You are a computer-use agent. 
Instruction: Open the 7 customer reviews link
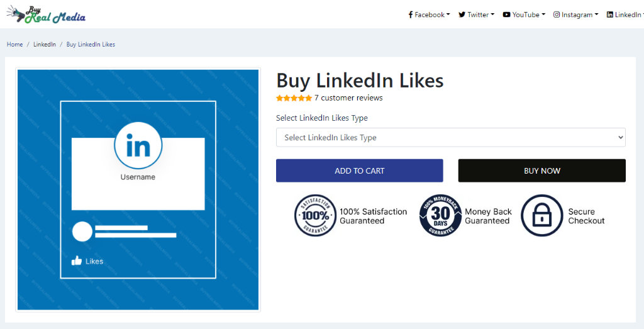click(x=348, y=98)
